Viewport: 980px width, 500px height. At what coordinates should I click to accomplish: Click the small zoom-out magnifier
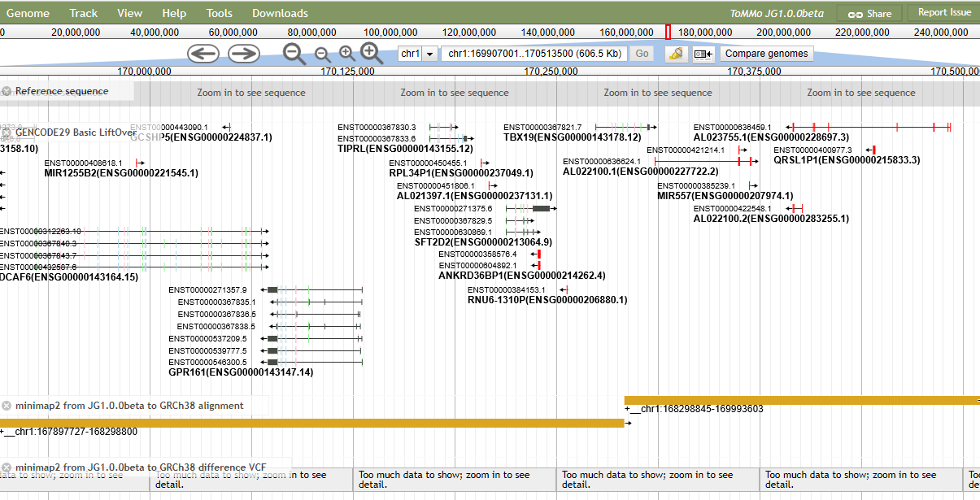pos(322,54)
